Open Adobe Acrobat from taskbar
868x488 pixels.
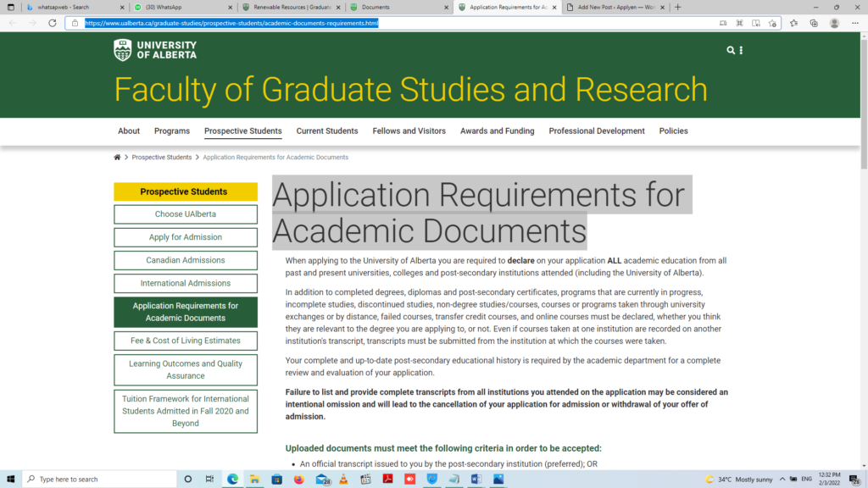pos(387,480)
